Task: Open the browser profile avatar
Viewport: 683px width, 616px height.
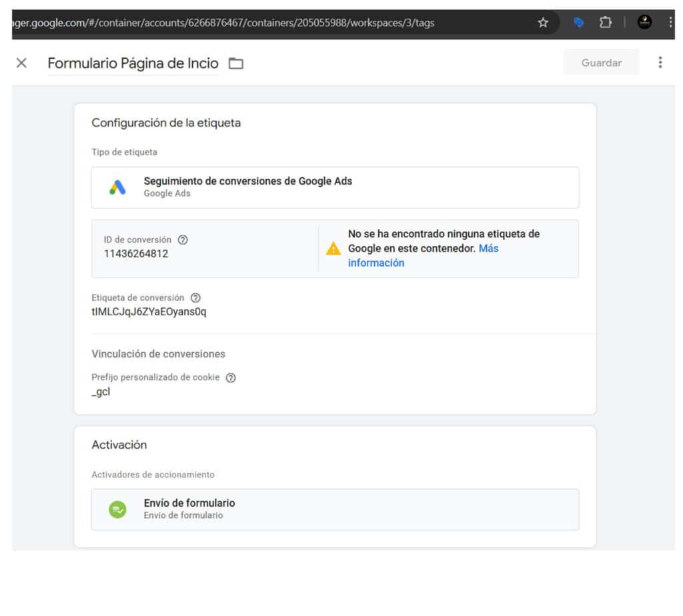Action: [644, 23]
